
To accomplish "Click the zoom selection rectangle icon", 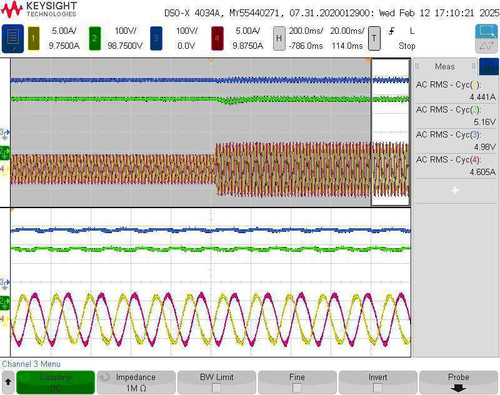I will pyautogui.click(x=487, y=32).
